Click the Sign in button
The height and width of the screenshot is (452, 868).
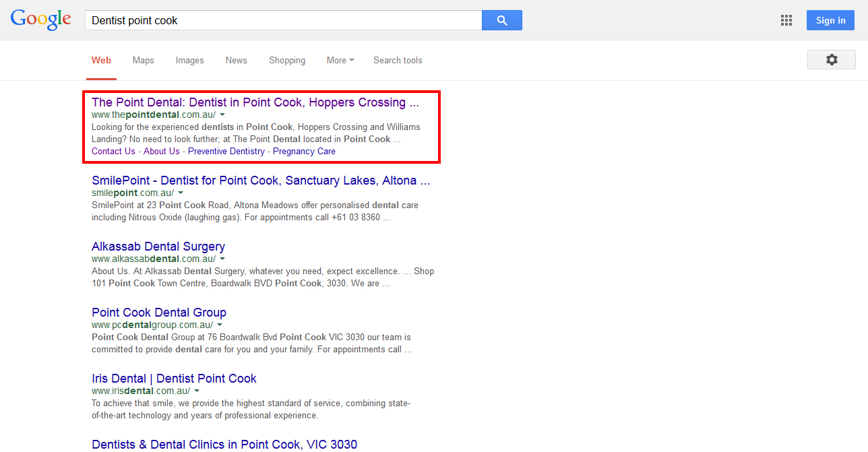pos(830,20)
